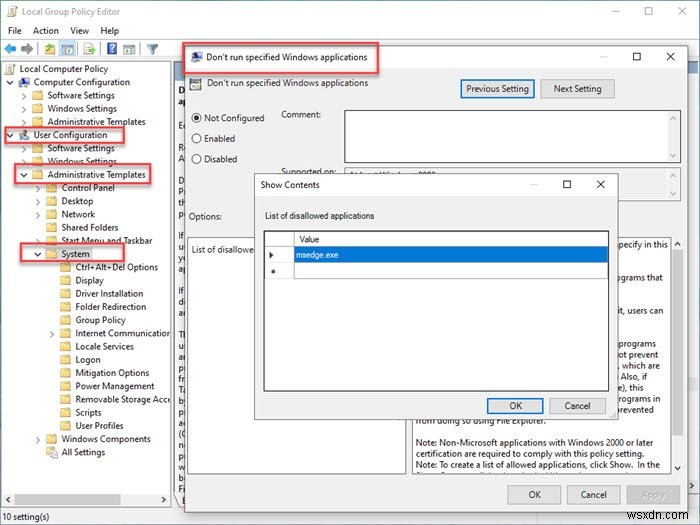
Task: Collapse the Computer Configuration node
Action: click(x=10, y=83)
